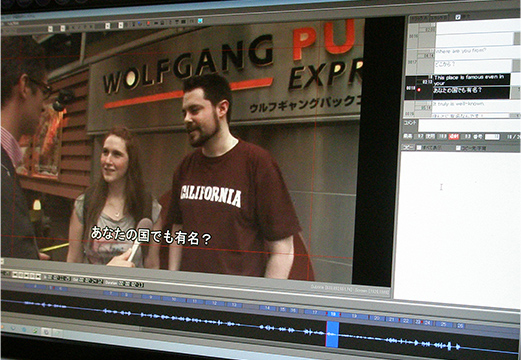
Task: Click the blue icon in the top toolbar
Action: point(139,23)
